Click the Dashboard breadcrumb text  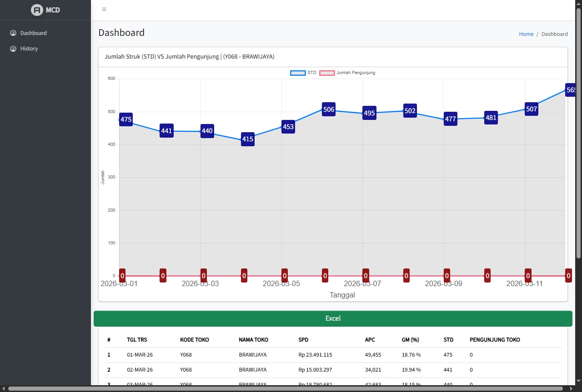click(554, 34)
